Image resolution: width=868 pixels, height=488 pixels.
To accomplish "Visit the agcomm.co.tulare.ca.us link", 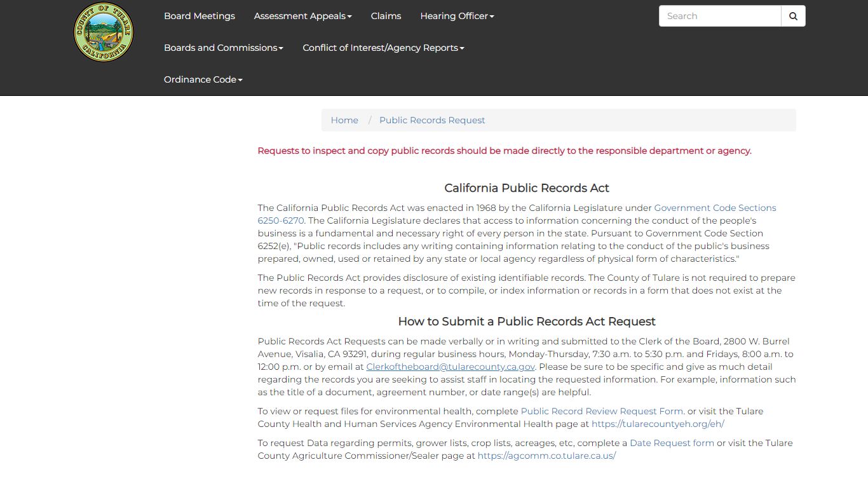I will point(546,456).
